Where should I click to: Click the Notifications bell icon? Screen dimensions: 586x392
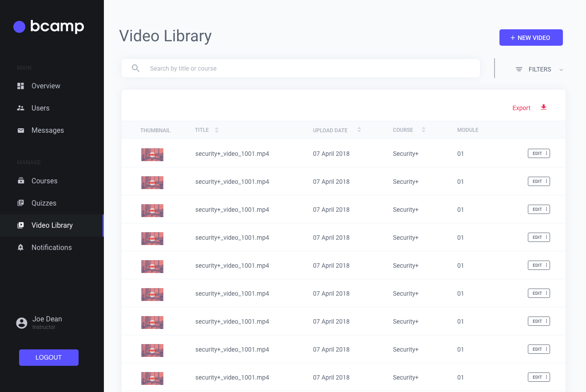coord(20,247)
